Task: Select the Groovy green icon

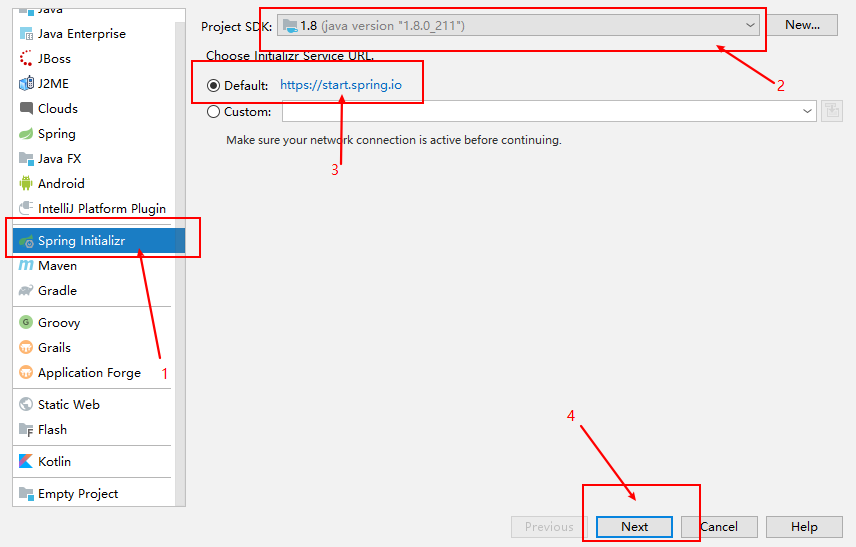Action: [x=26, y=322]
